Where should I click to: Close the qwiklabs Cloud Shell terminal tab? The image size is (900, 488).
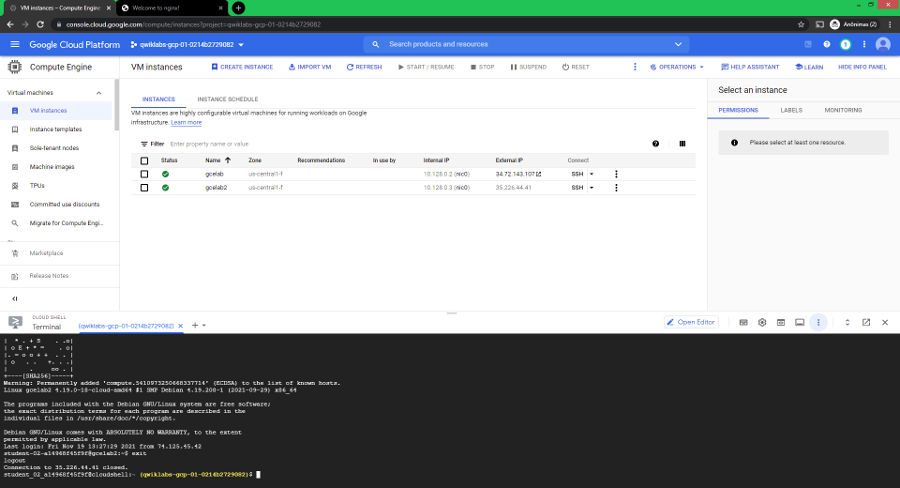pos(180,326)
